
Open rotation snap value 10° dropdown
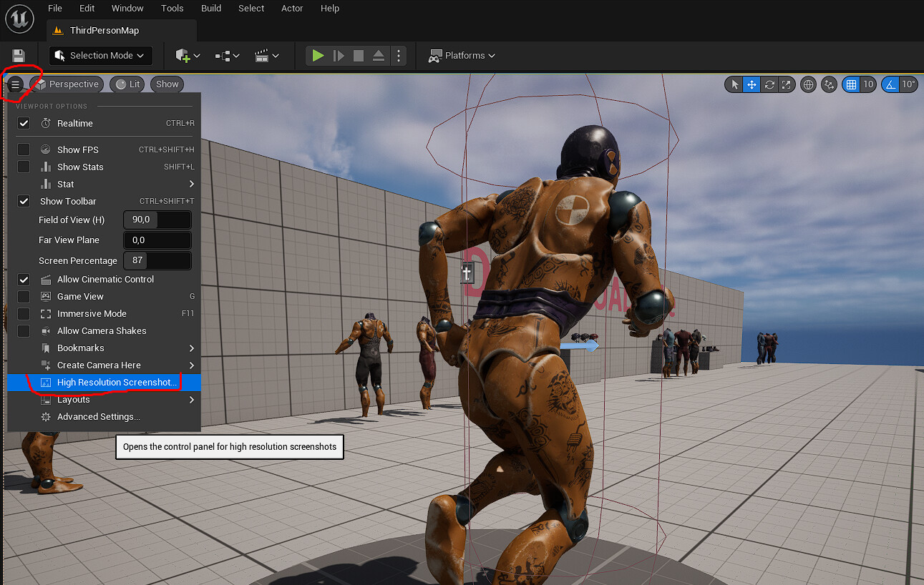[908, 84]
